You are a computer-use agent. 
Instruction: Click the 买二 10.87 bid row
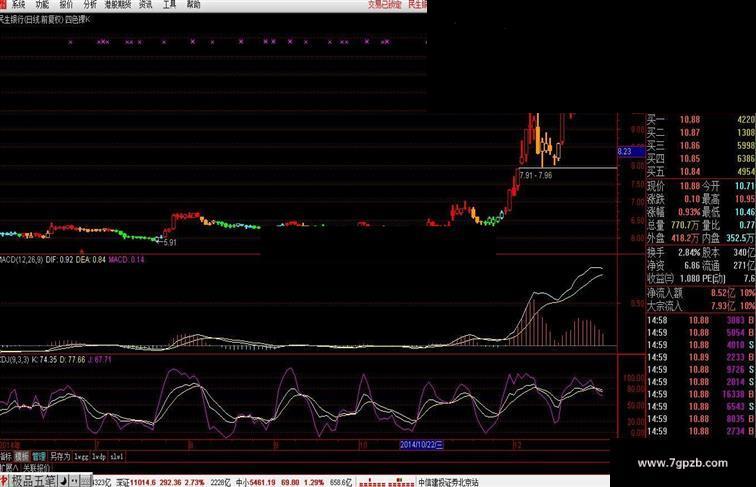[x=701, y=132]
